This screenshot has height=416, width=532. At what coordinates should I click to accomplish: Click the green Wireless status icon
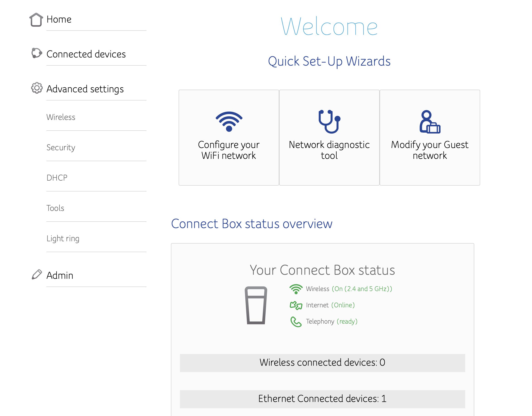coord(296,289)
